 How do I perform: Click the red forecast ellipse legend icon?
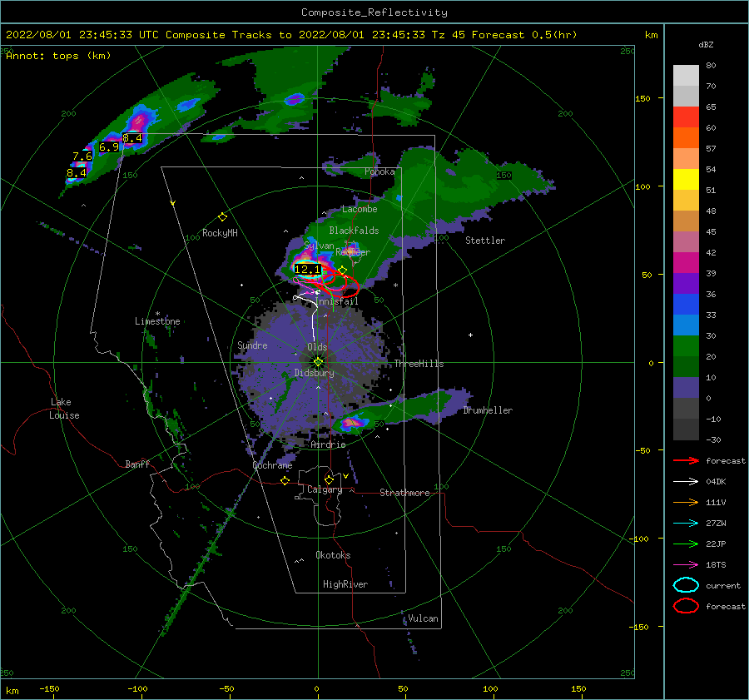click(686, 606)
